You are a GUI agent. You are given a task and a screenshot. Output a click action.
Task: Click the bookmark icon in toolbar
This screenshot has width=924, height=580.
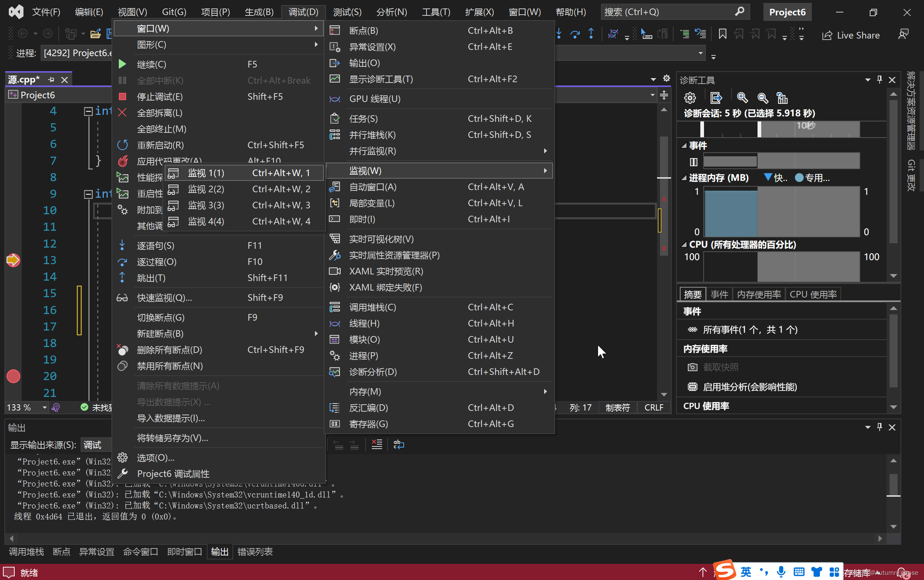[x=722, y=34]
